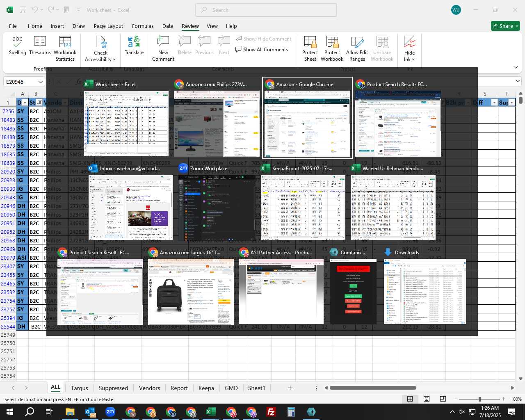
Task: Open Windows Start menu
Action: [x=10, y=412]
